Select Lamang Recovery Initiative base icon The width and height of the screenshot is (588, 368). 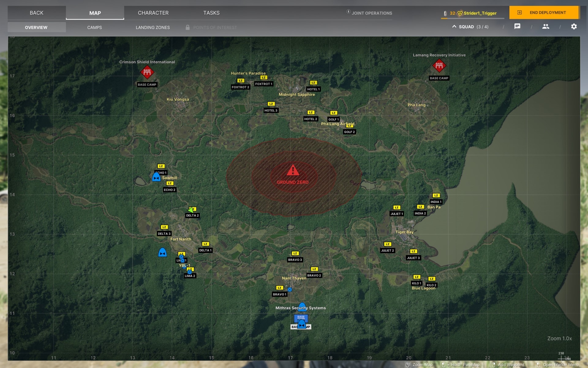point(439,65)
